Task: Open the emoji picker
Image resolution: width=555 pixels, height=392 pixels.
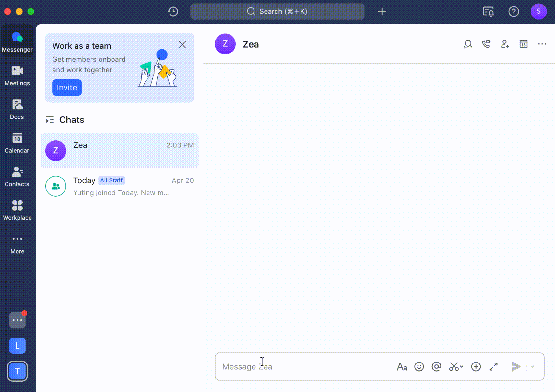Action: [419, 366]
